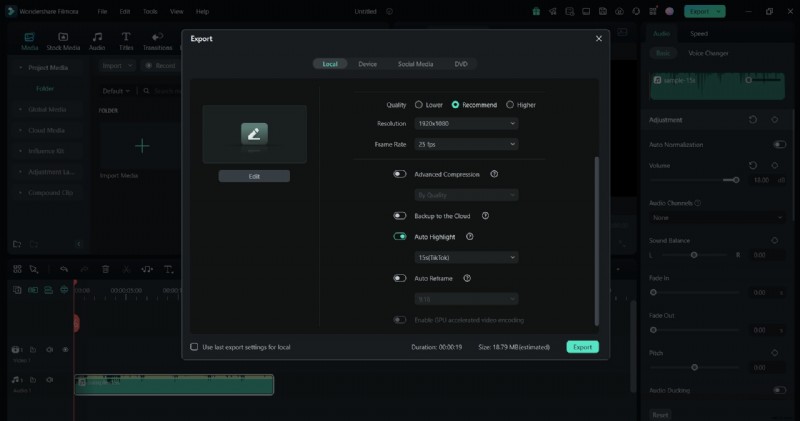Expand the Frame Rate 25 fps dropdown

(466, 144)
